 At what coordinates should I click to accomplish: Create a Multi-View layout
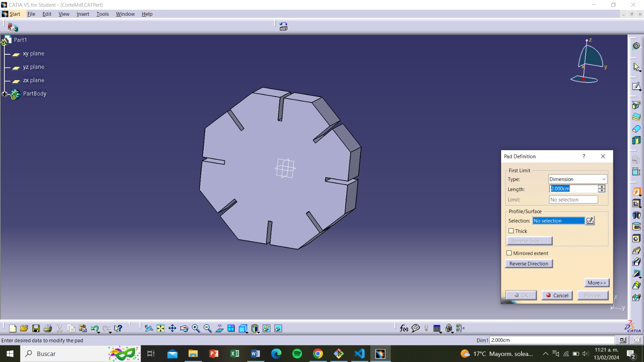pyautogui.click(x=231, y=329)
